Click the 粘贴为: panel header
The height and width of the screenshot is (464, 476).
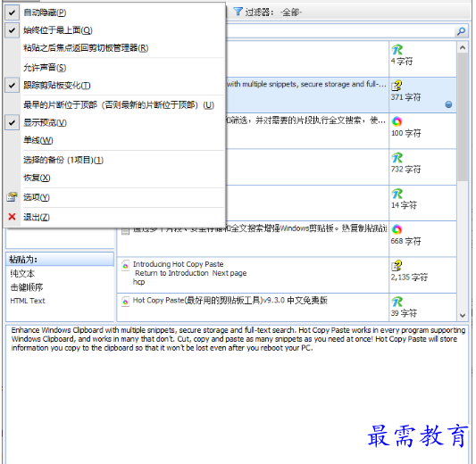60,260
